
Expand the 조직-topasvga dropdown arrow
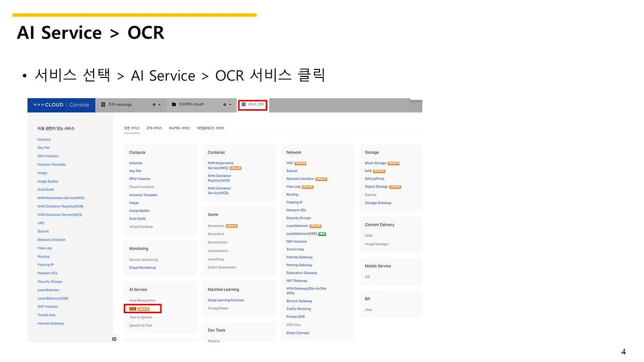(x=159, y=105)
